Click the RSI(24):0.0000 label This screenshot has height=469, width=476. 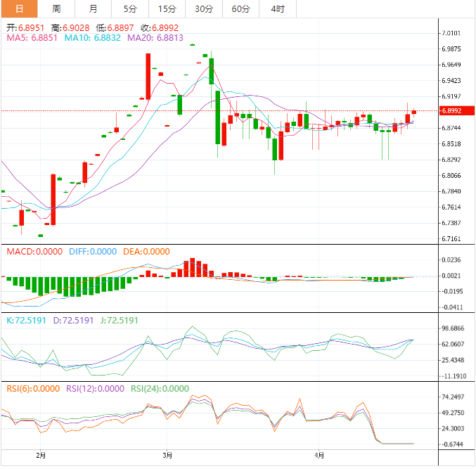(x=160, y=389)
